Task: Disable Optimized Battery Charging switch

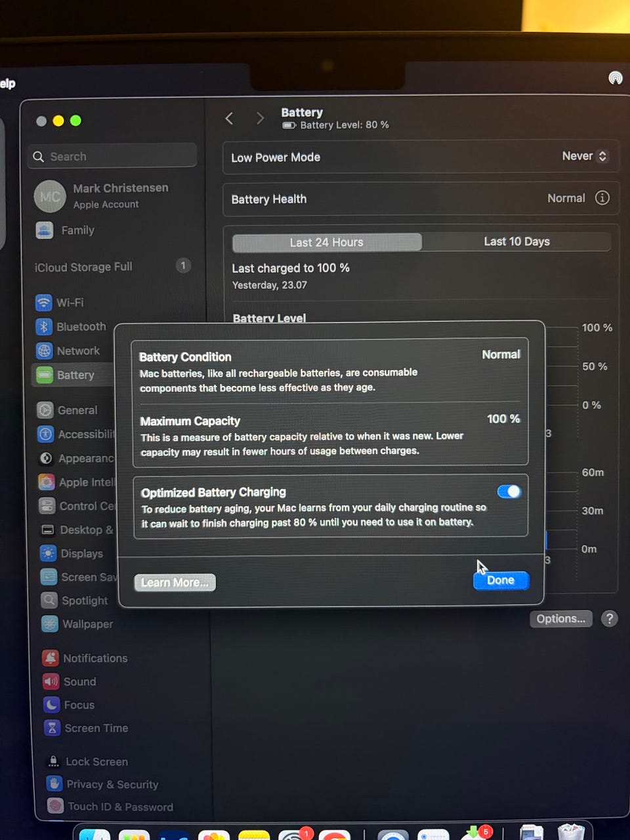Action: point(509,492)
